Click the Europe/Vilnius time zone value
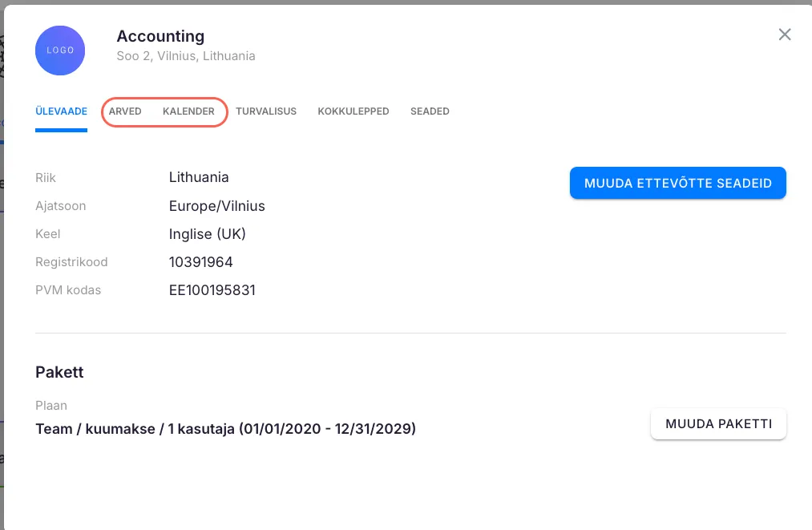812x530 pixels. [x=216, y=206]
